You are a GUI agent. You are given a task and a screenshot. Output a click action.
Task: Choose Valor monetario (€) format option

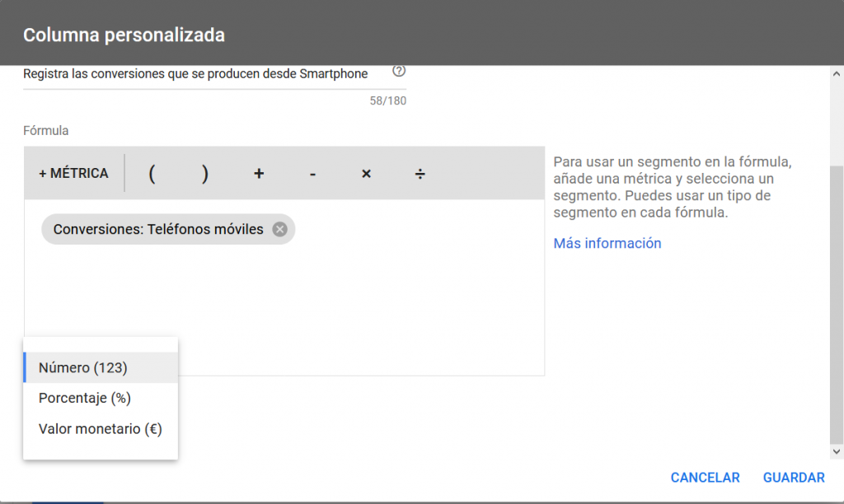[100, 429]
